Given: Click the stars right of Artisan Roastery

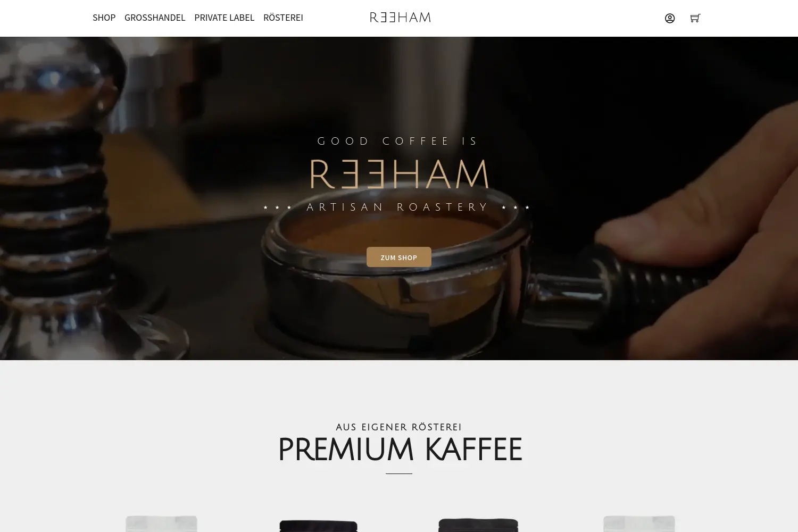Looking at the screenshot, I should [x=516, y=207].
